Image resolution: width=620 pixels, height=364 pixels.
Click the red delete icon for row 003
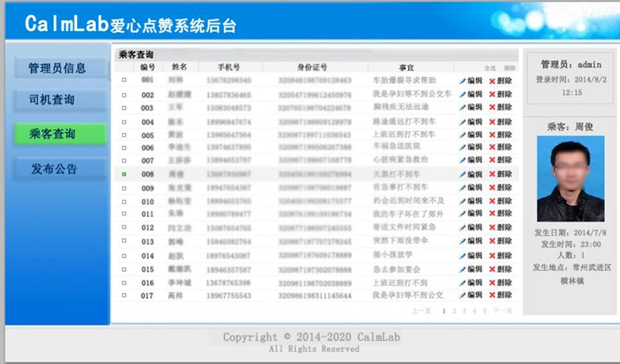point(492,108)
